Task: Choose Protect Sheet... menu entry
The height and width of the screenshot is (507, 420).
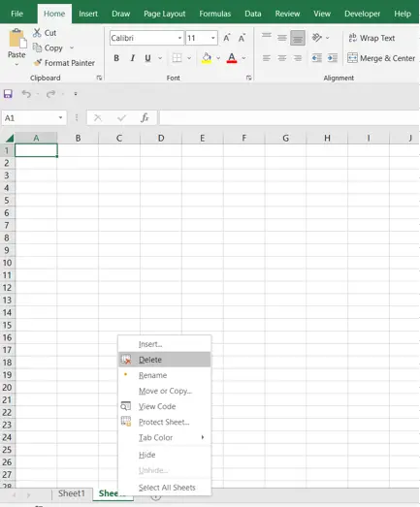Action: 165,422
